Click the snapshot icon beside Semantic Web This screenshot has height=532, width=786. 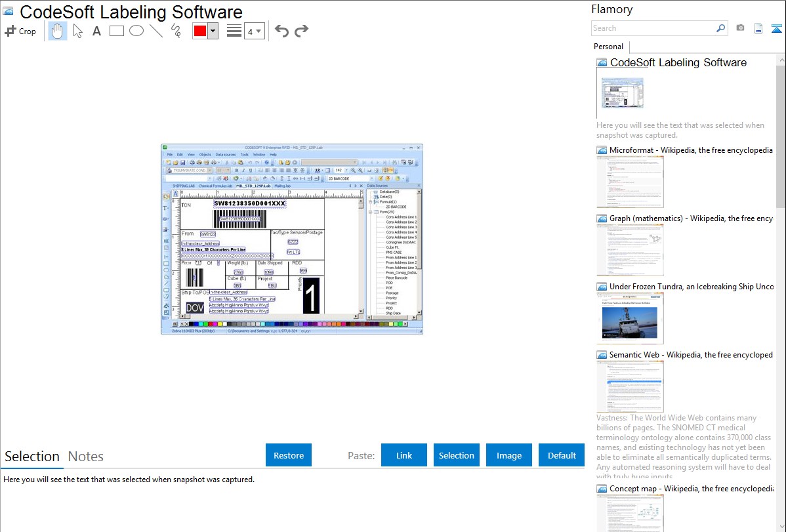602,354
